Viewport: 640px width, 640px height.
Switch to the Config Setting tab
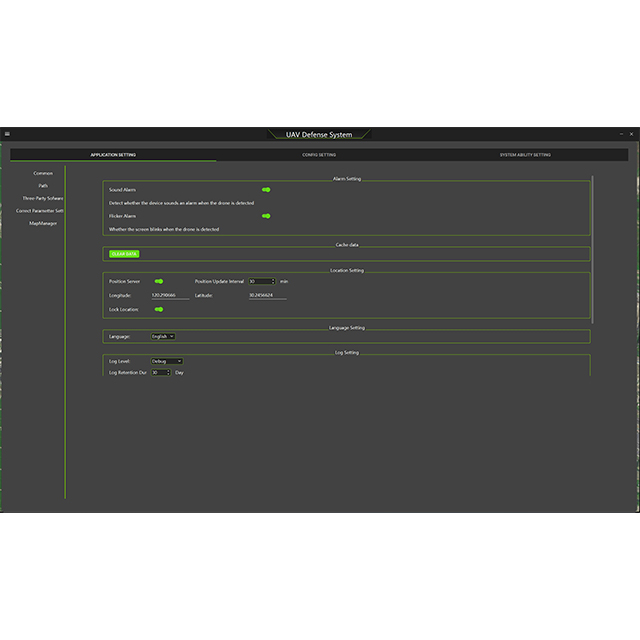(x=319, y=155)
